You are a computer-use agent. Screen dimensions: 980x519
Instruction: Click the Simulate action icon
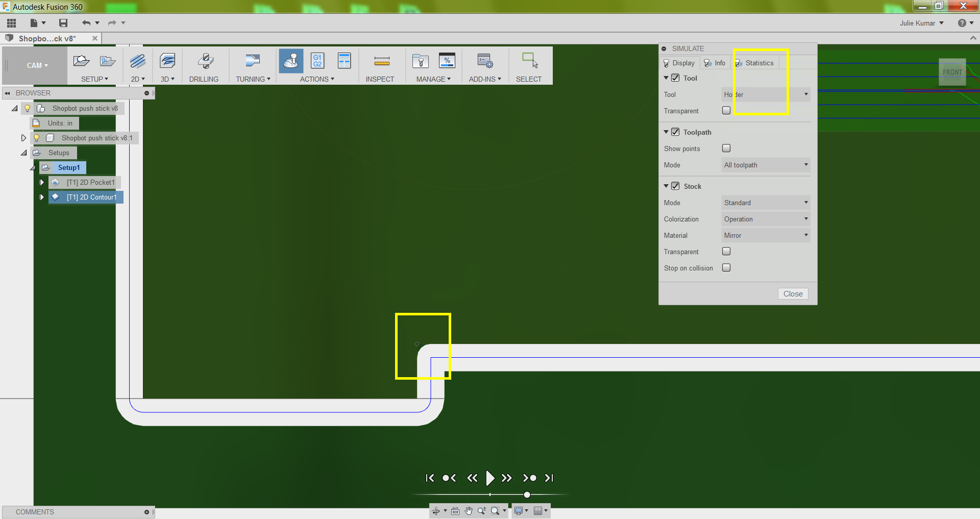tap(291, 61)
